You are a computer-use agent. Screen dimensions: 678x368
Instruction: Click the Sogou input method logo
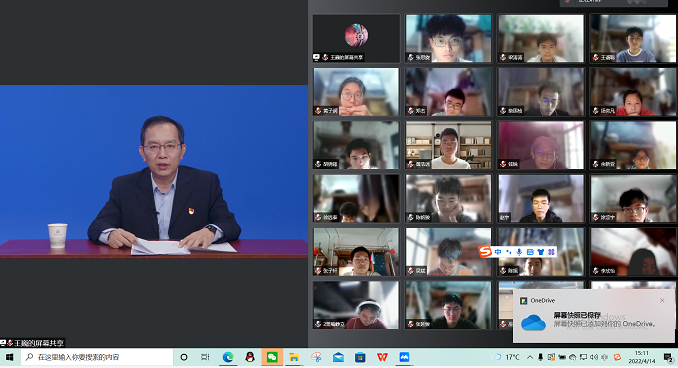pyautogui.click(x=485, y=251)
